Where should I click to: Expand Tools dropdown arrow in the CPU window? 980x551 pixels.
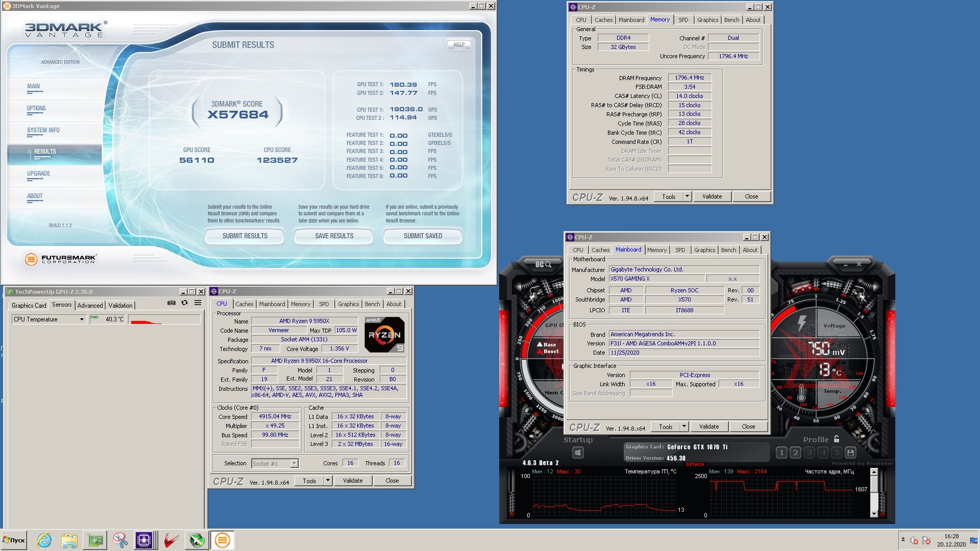pyautogui.click(x=328, y=481)
